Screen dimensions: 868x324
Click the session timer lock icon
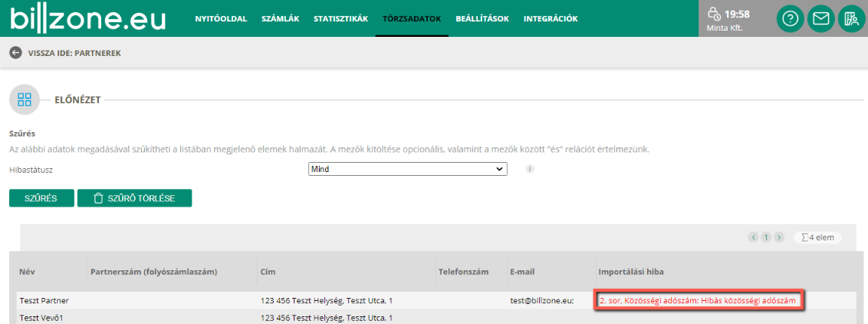point(714,15)
